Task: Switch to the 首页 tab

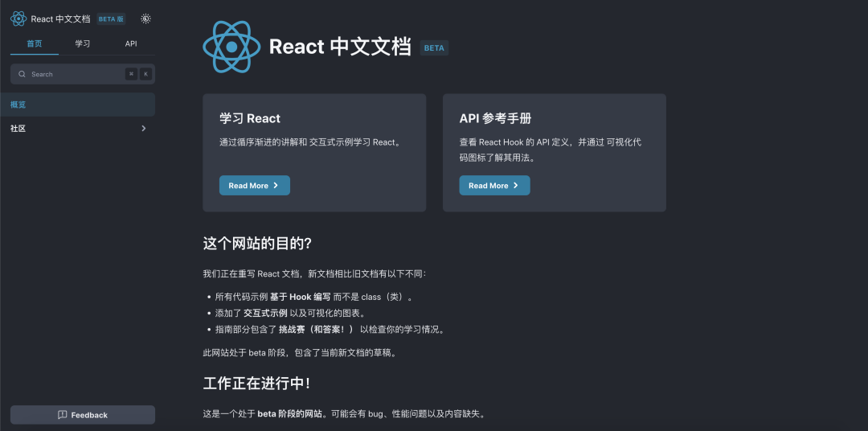Action: [35, 43]
